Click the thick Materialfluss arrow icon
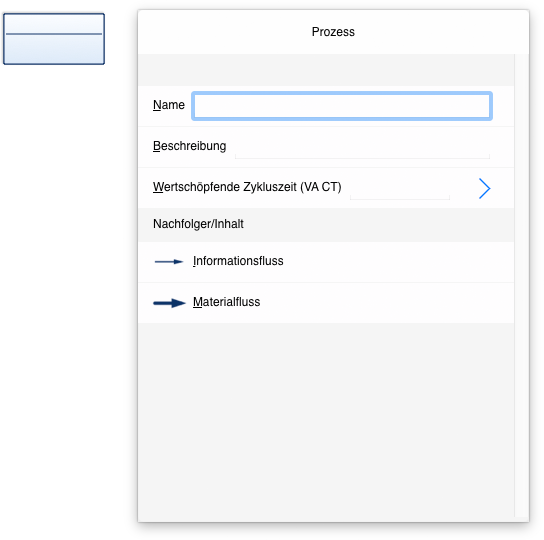Image resolution: width=544 pixels, height=540 pixels. point(169,303)
